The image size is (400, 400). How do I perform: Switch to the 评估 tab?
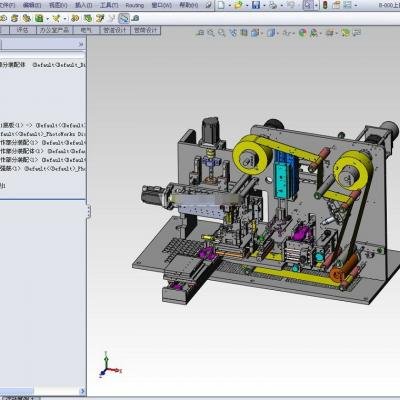click(x=22, y=30)
